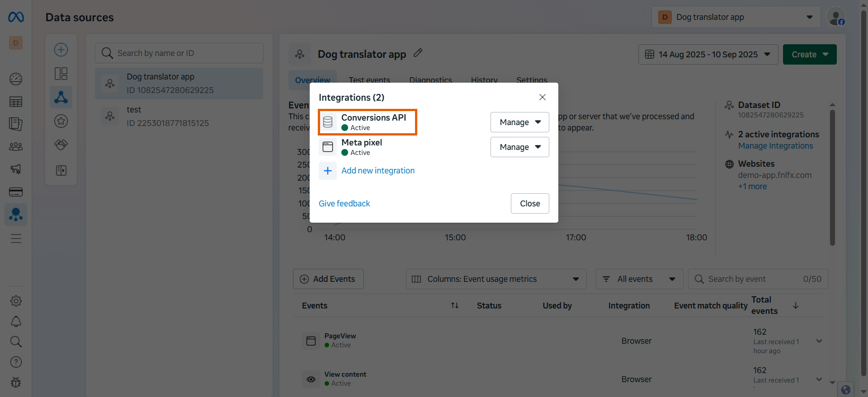Click the D business avatar in sidebar
Image resolution: width=868 pixels, height=397 pixels.
(16, 43)
